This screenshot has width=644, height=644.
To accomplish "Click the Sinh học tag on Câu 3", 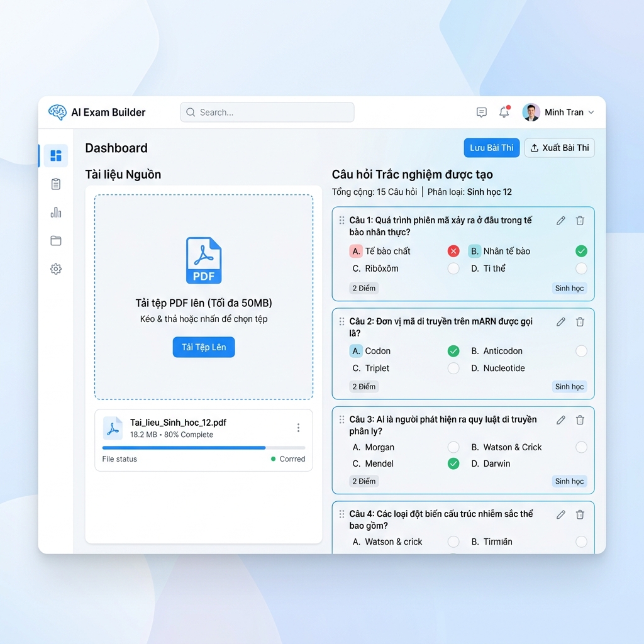I will [569, 481].
